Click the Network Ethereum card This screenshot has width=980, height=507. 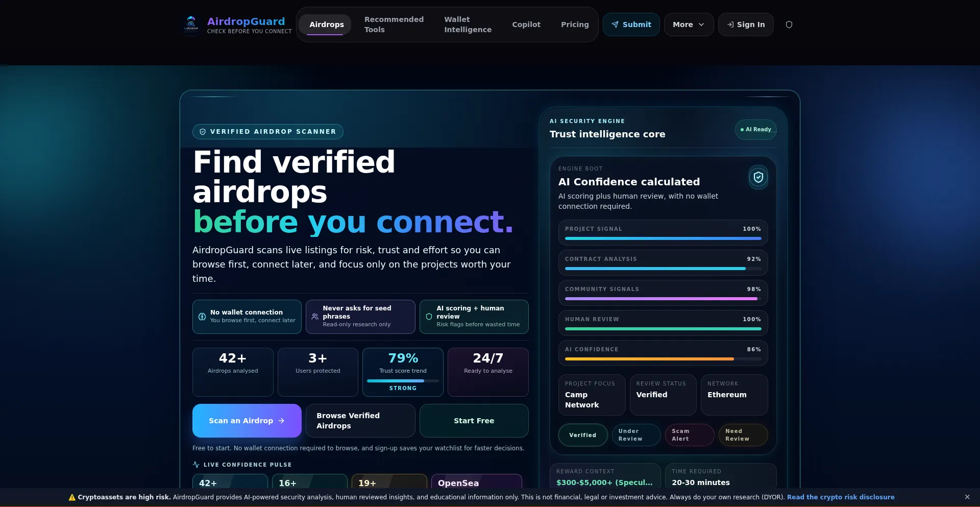pyautogui.click(x=734, y=395)
